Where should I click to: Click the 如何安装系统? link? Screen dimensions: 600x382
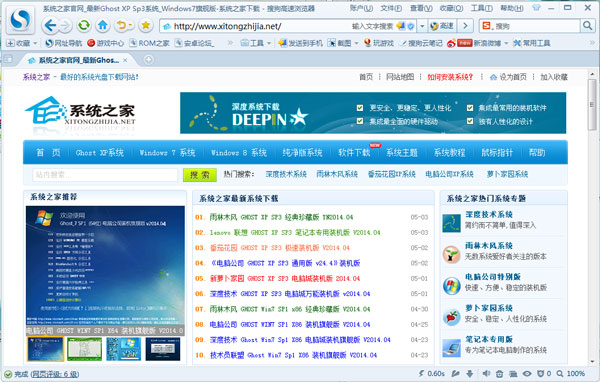[450, 77]
